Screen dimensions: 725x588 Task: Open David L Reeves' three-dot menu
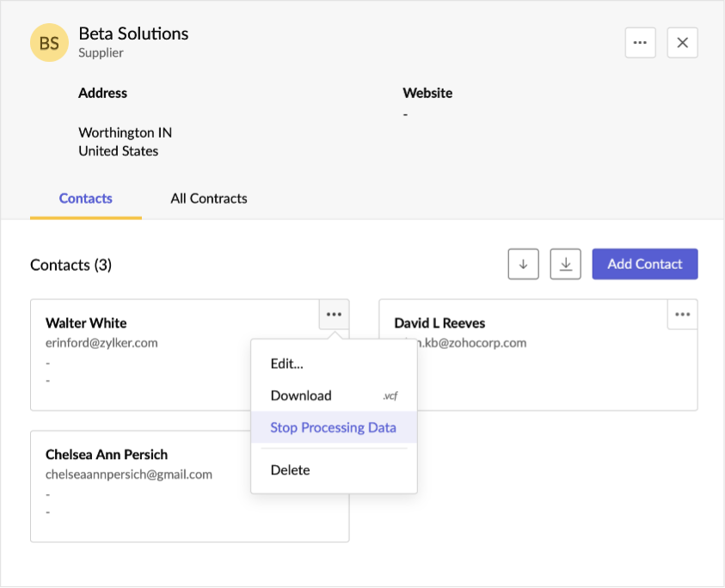[x=682, y=315]
